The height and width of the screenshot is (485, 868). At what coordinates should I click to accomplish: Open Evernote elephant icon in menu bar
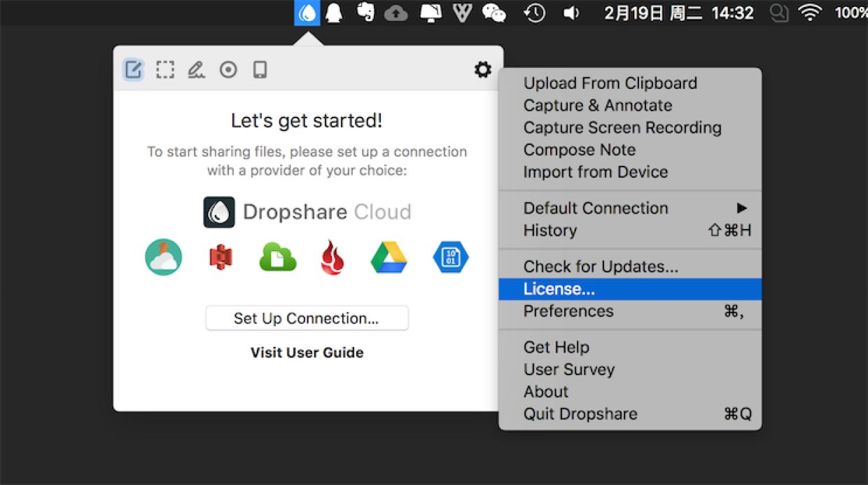365,13
